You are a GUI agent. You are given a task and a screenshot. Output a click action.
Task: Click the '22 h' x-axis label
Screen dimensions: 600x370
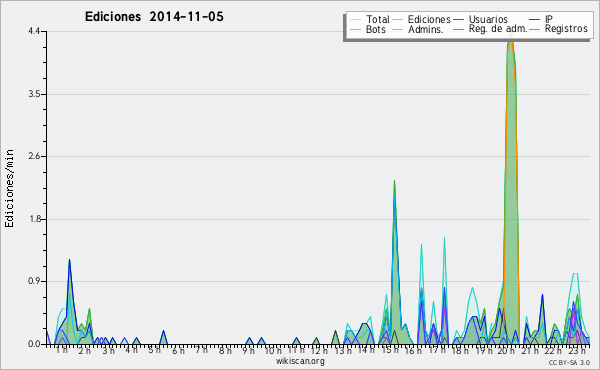[553, 350]
